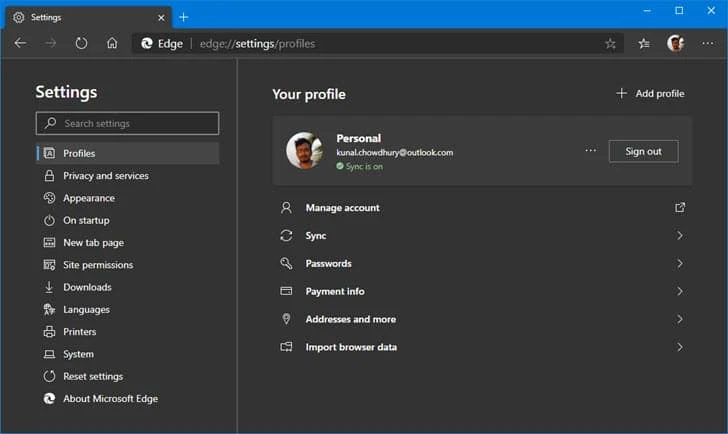This screenshot has width=728, height=434.
Task: Sign out of the Personal profile
Action: click(643, 151)
